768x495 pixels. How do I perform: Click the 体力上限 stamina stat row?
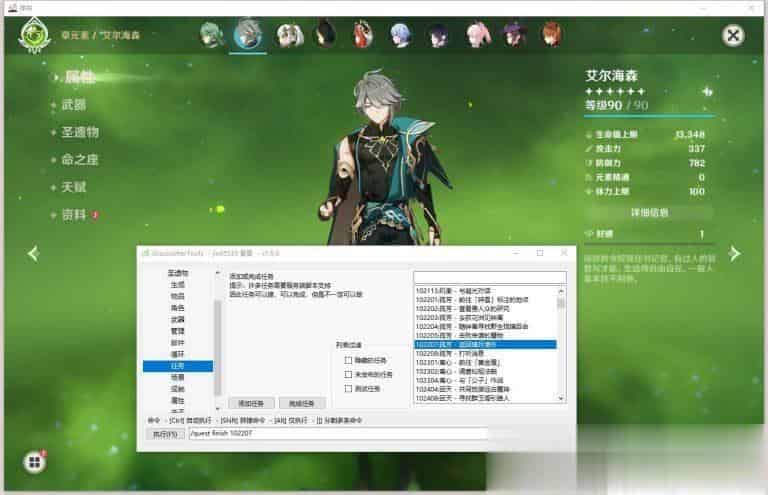[646, 191]
